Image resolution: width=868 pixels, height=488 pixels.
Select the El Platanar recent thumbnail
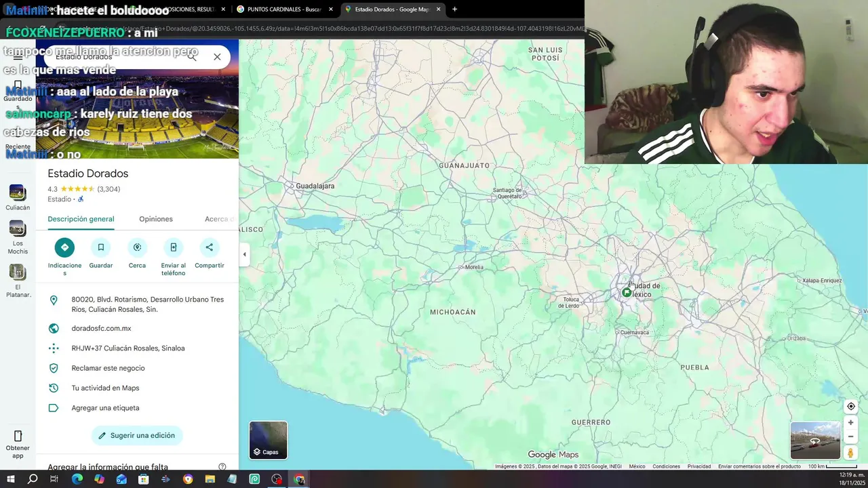[x=18, y=272]
